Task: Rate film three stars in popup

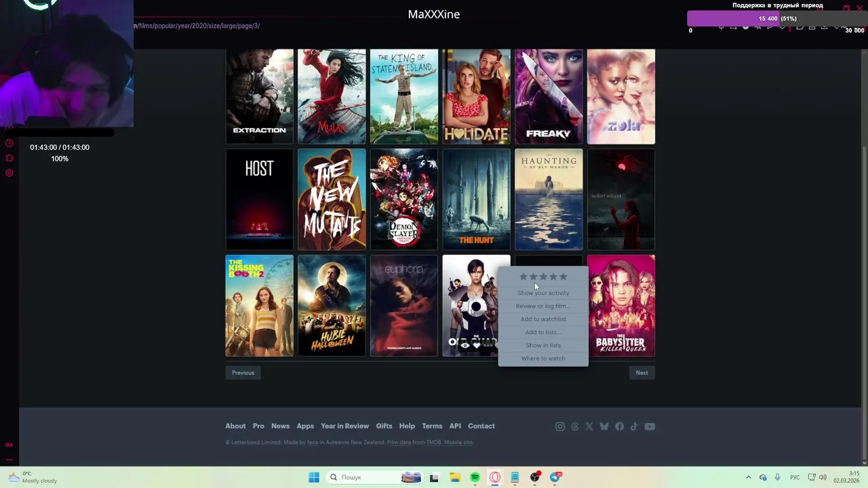Action: pyautogui.click(x=543, y=277)
